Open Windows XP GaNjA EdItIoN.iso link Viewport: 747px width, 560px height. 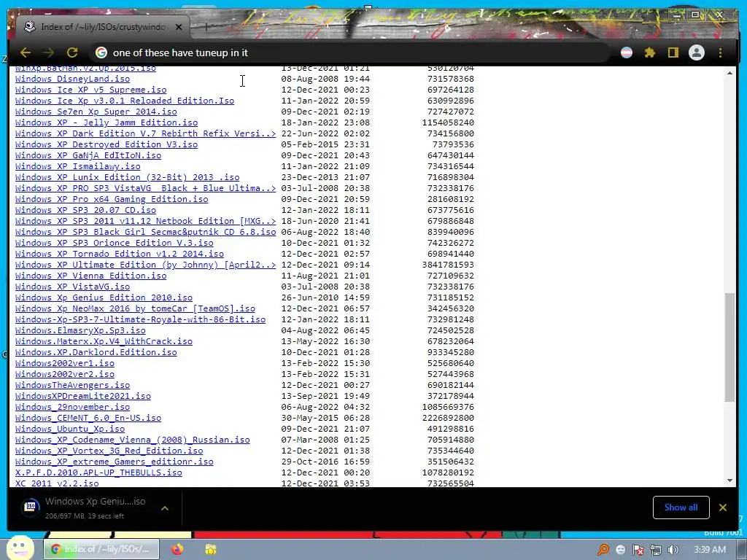(88, 156)
